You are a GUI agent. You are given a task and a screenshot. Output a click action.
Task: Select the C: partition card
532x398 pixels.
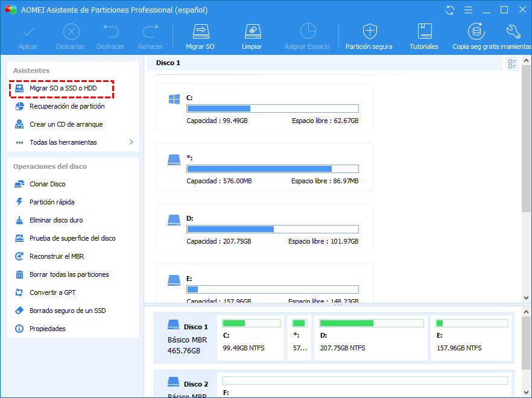[265, 107]
